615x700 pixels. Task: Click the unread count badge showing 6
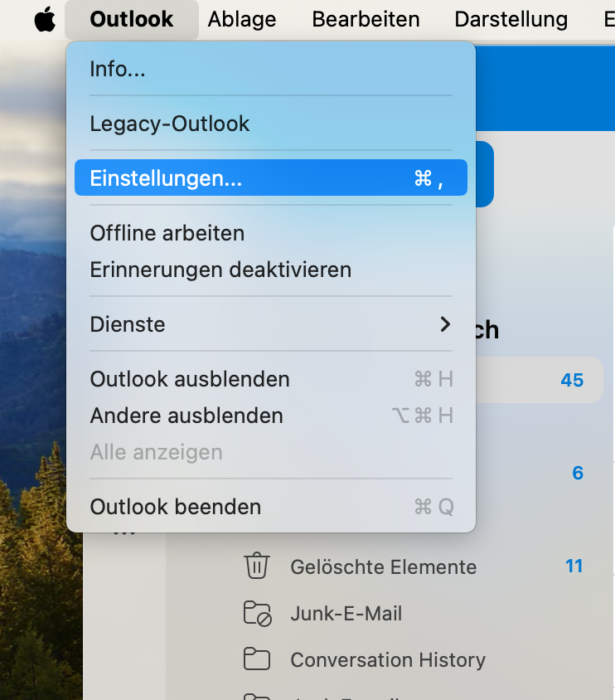pyautogui.click(x=578, y=473)
